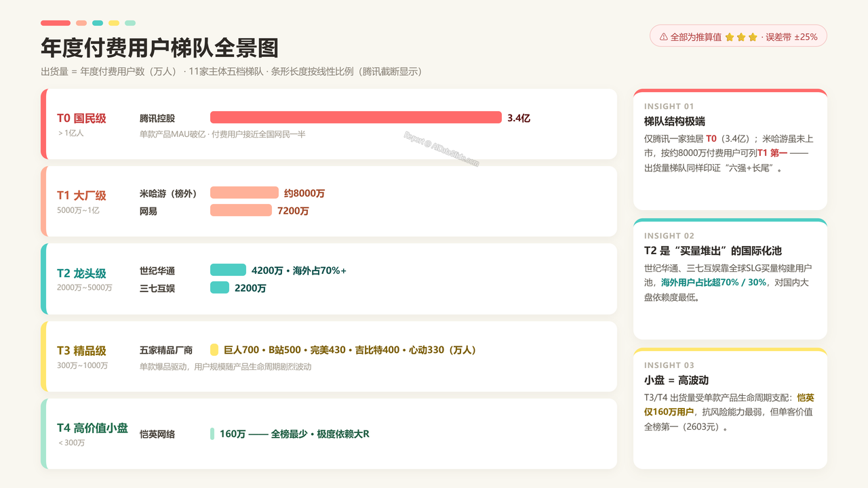This screenshot has width=868, height=488.
Task: Click the 'INSIGHT 02' label
Action: click(x=669, y=236)
